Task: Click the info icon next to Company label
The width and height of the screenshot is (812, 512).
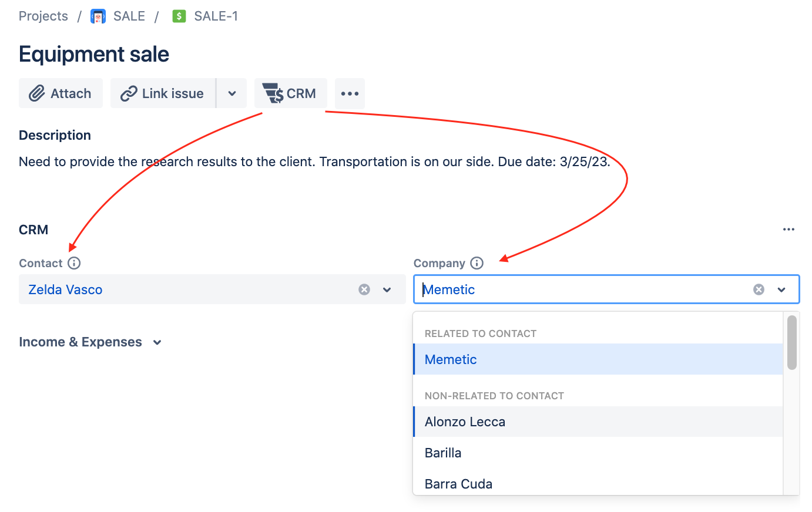Action: pyautogui.click(x=477, y=263)
